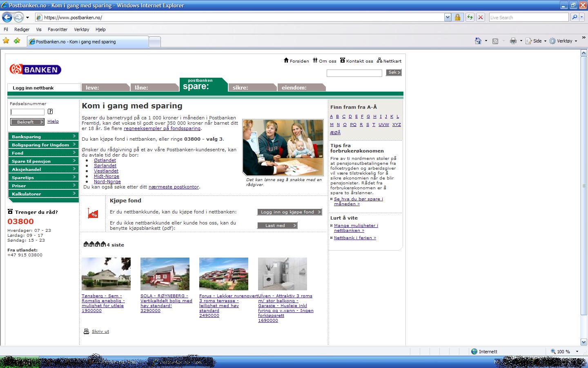588x368 pixels.
Task: Click the Østlandet region link
Action: 105,160
